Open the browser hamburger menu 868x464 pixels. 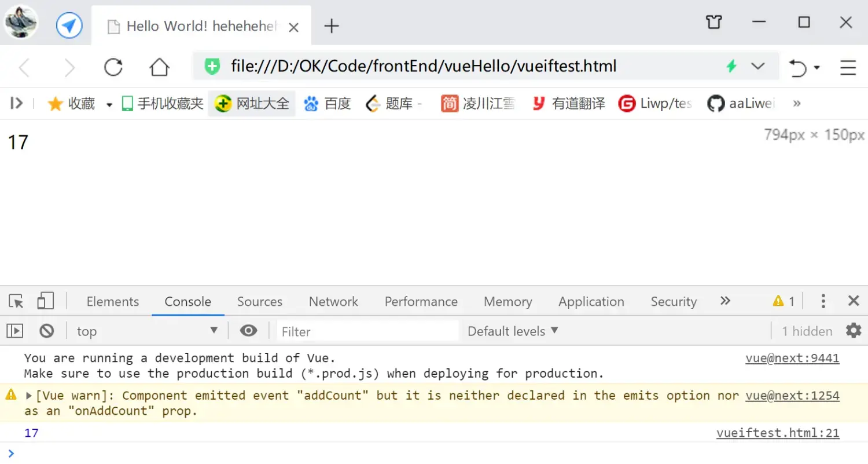click(848, 68)
